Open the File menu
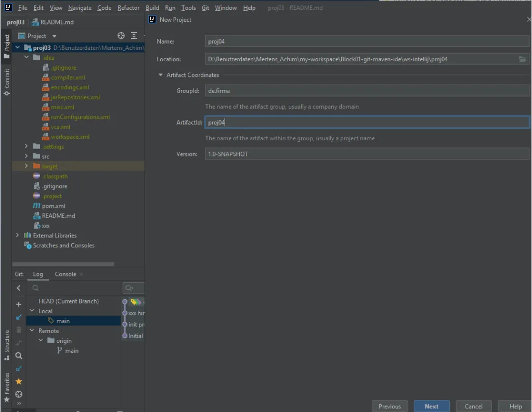This screenshot has width=532, height=412. [x=23, y=8]
